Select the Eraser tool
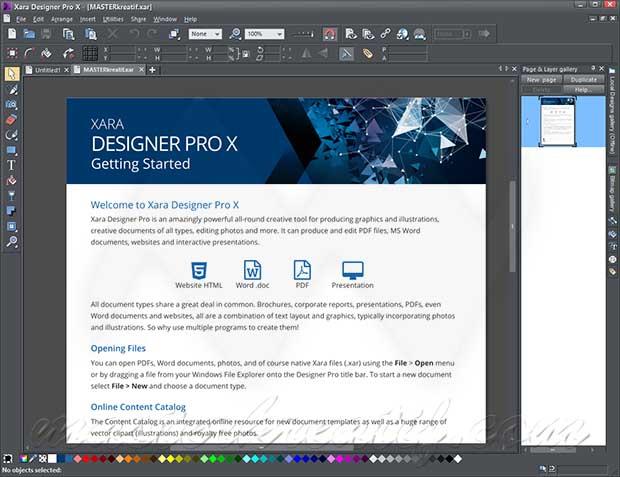 [x=11, y=119]
